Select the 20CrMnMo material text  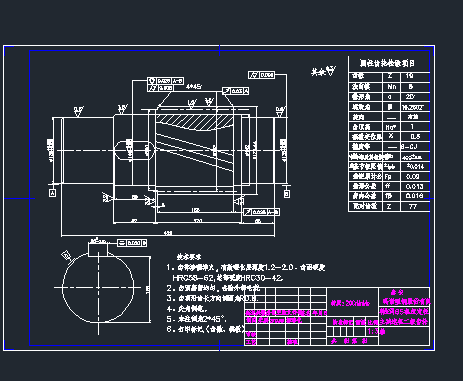click(350, 303)
